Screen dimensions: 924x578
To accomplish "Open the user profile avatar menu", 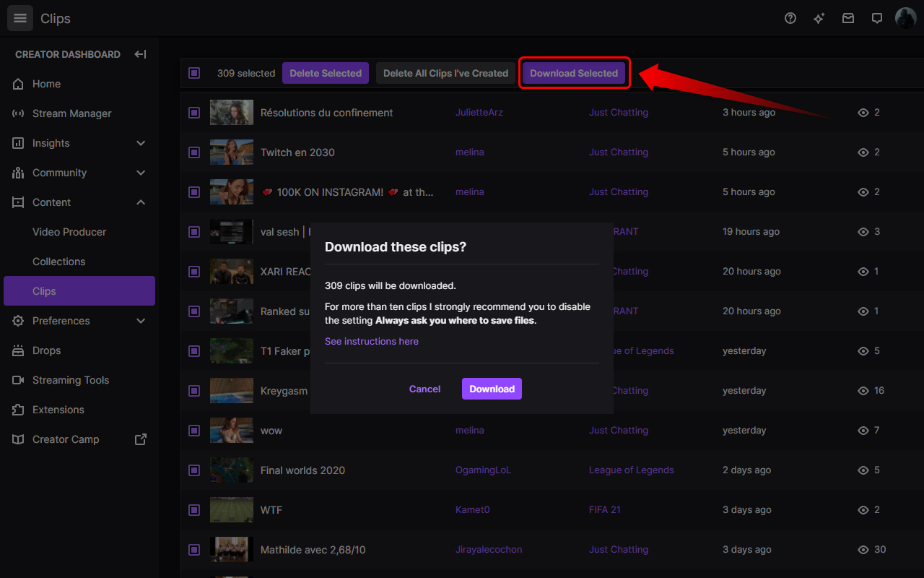I will click(x=906, y=19).
